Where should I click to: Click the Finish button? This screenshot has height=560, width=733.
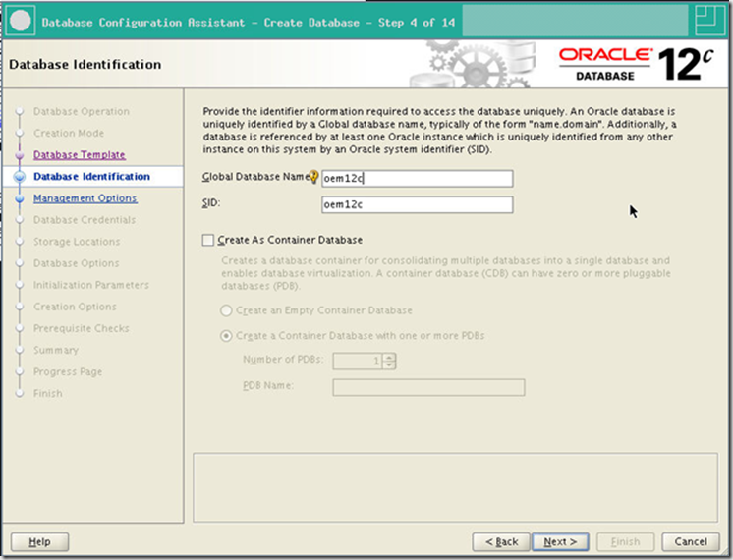click(625, 541)
